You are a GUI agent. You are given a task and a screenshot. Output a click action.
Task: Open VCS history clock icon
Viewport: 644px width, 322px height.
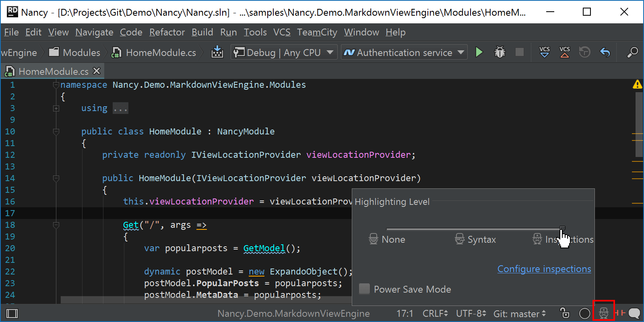[584, 52]
